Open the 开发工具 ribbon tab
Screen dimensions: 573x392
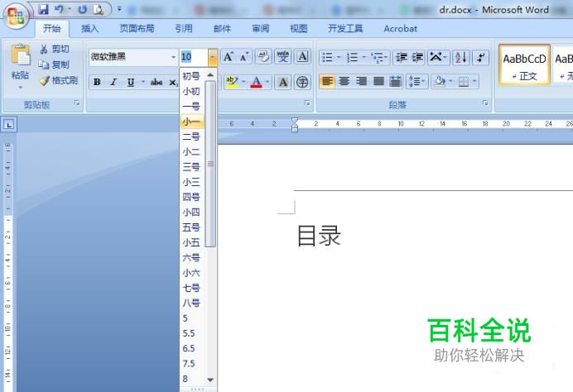(345, 28)
